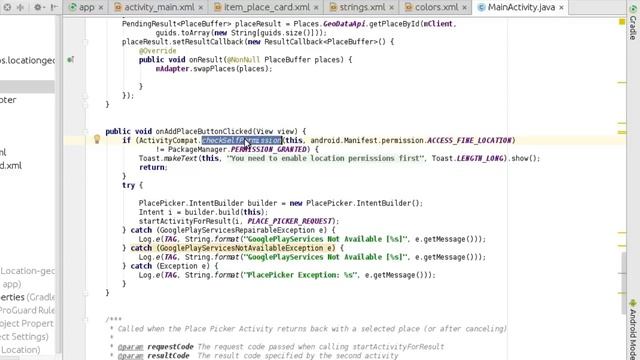Collapse the Javadoc comment fold marker at /**
640x360 pixels.
click(x=85, y=319)
